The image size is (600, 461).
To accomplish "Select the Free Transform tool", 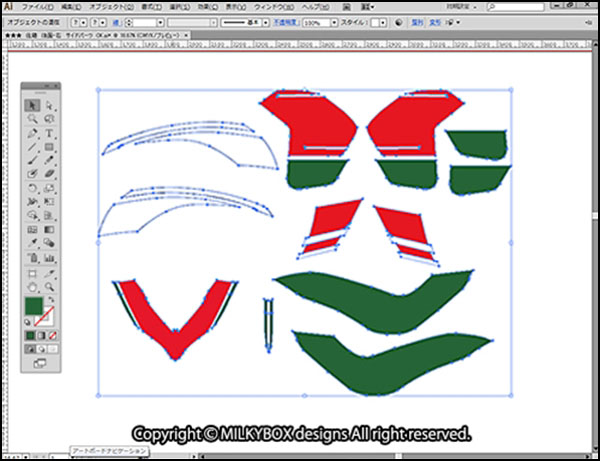I will point(49,202).
